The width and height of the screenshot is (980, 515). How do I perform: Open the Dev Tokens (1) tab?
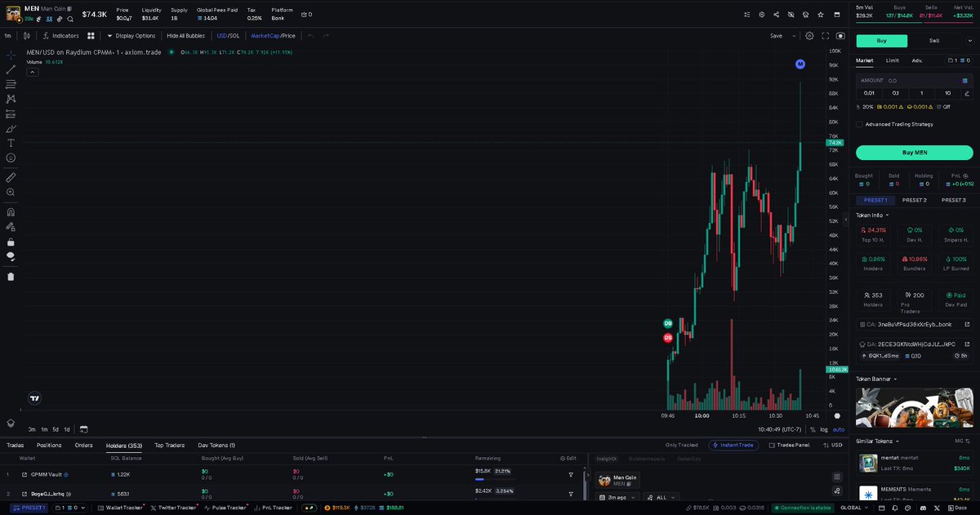tap(216, 445)
